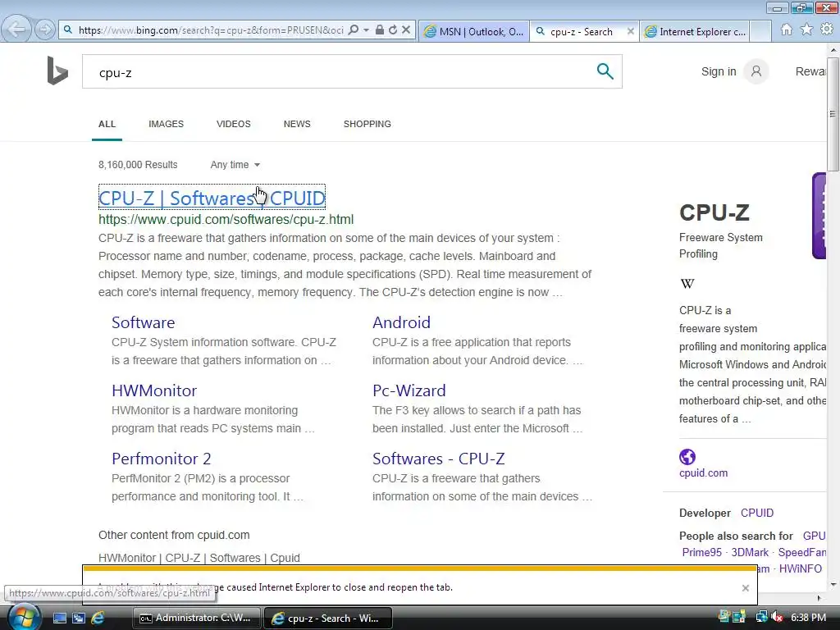Screen dimensions: 840x630
Task: Switch to the MSN | Outlook tab
Action: tap(473, 32)
